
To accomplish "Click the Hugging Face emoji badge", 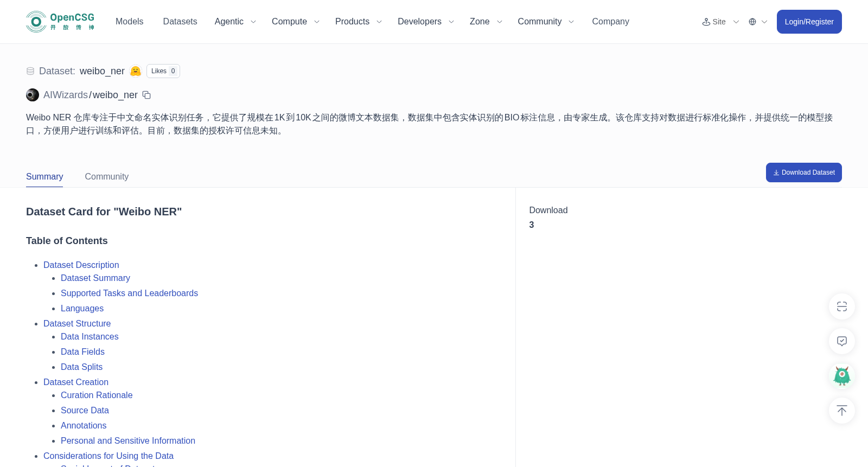I will coord(136,71).
